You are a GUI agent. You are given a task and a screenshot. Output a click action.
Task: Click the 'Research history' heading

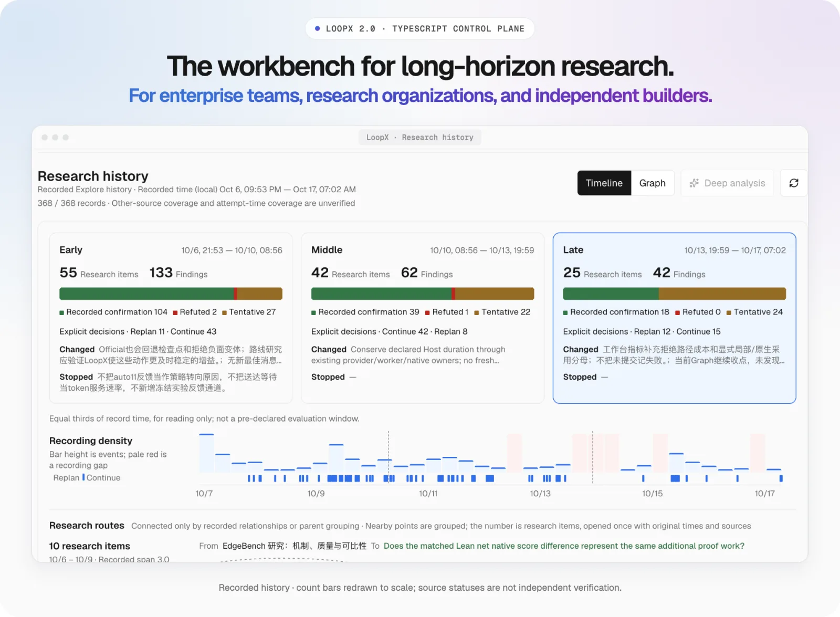coord(93,176)
